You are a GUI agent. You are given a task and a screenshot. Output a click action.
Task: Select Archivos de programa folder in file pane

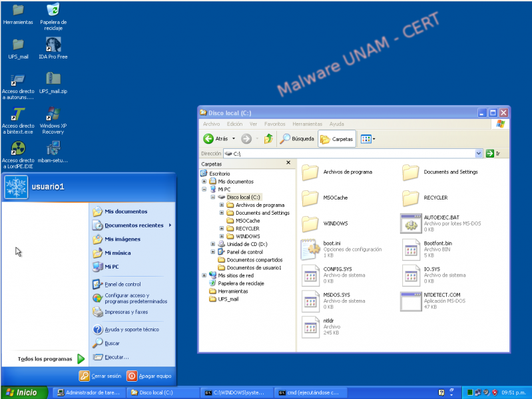point(337,172)
